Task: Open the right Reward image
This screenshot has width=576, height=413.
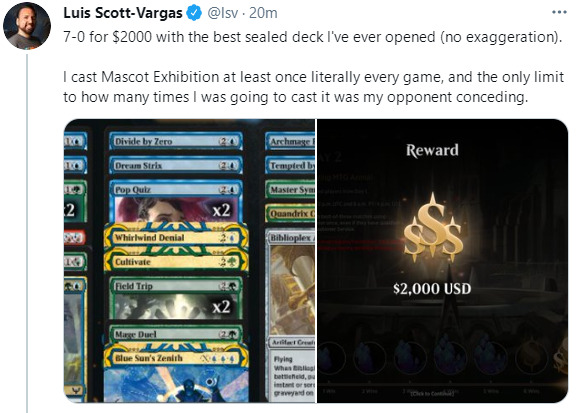Action: pyautogui.click(x=442, y=261)
